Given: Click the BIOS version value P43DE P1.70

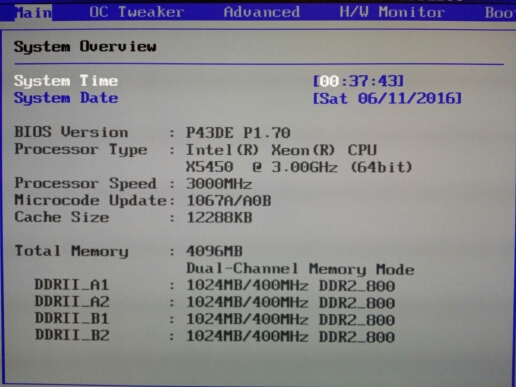Looking at the screenshot, I should (238, 133).
